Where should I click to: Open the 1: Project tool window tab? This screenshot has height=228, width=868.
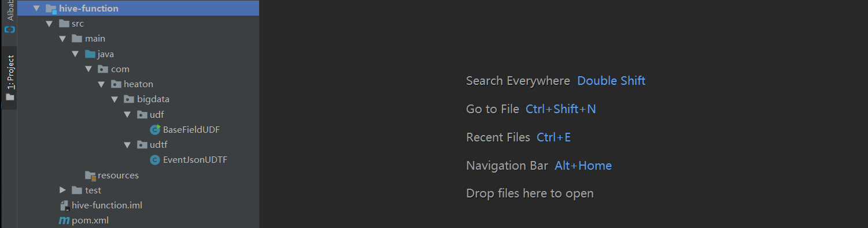click(x=10, y=77)
